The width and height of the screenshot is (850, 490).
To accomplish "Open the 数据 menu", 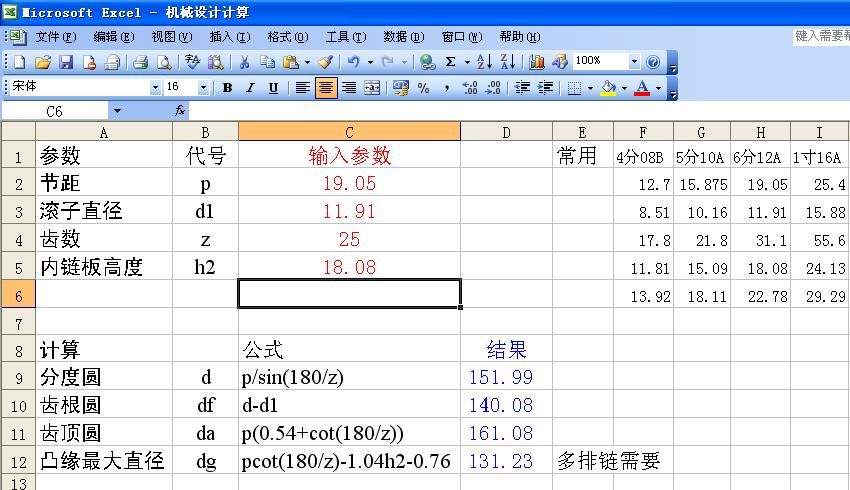I will click(x=404, y=37).
